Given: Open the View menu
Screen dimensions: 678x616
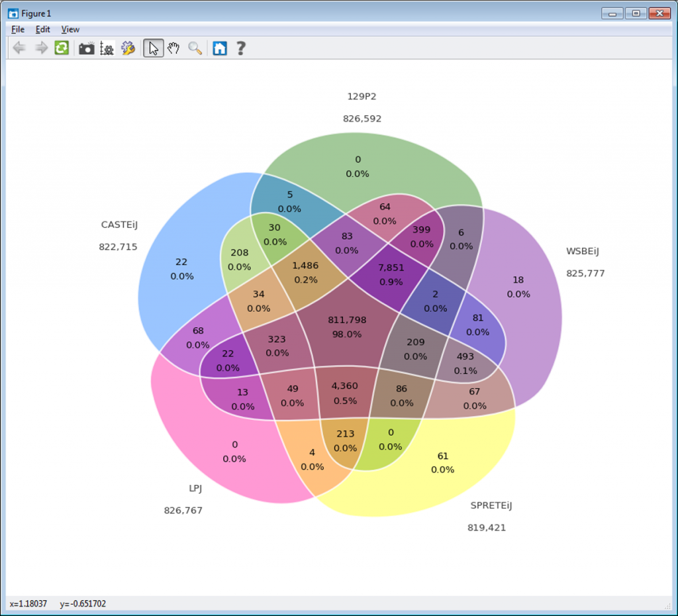Looking at the screenshot, I should point(70,29).
